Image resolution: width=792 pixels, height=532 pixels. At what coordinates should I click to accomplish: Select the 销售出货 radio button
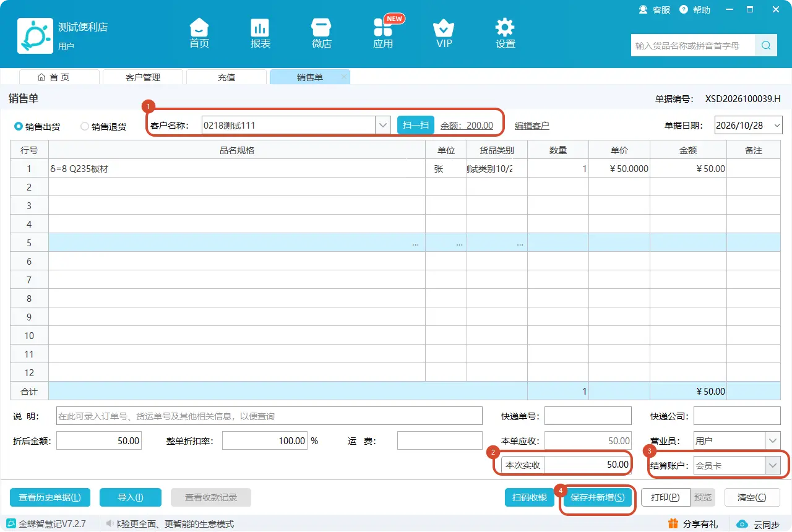coord(19,126)
